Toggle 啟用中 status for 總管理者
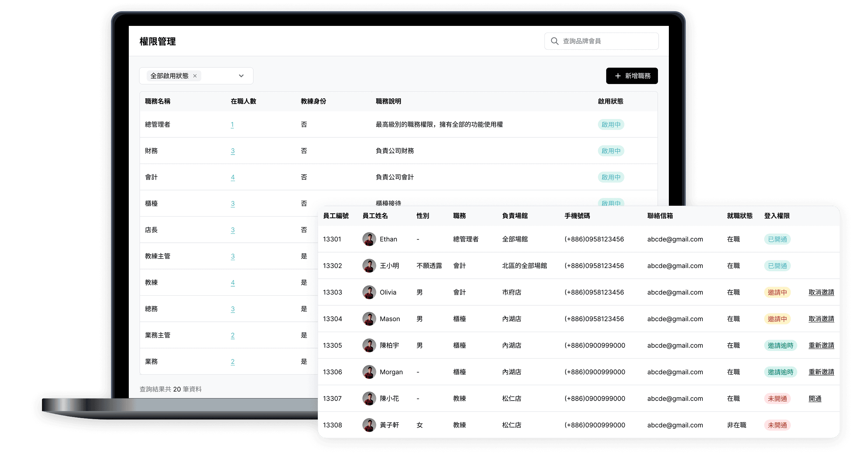The height and width of the screenshot is (466, 868). pyautogui.click(x=611, y=125)
